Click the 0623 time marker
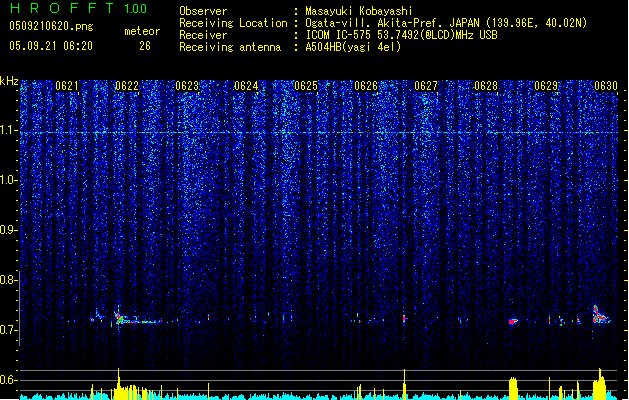Viewport: 629px width, 400px height. [x=187, y=86]
